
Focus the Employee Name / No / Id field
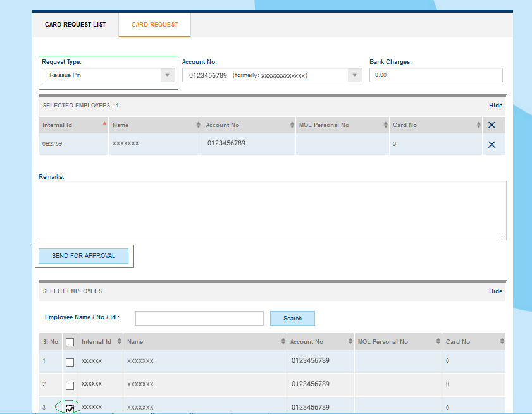[199, 318]
